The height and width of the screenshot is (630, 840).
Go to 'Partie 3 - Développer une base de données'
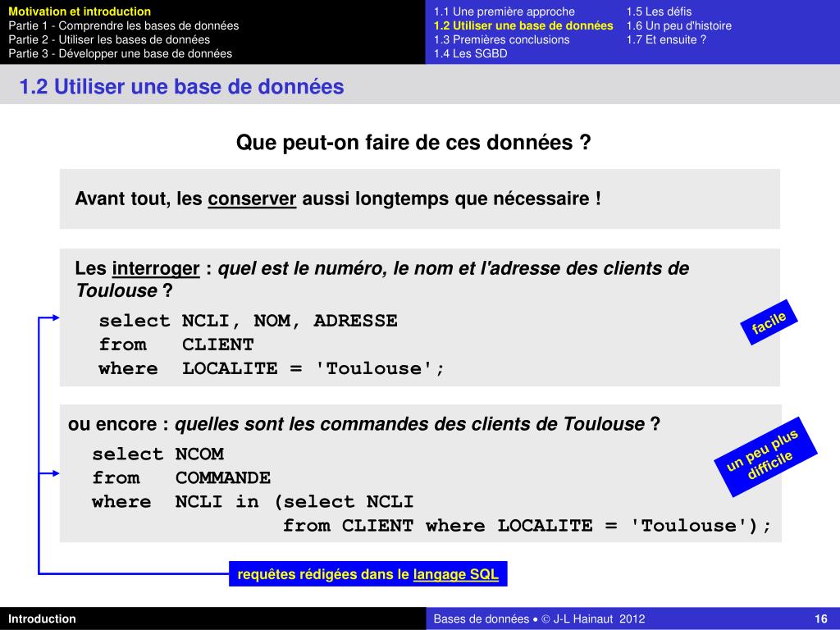120,53
